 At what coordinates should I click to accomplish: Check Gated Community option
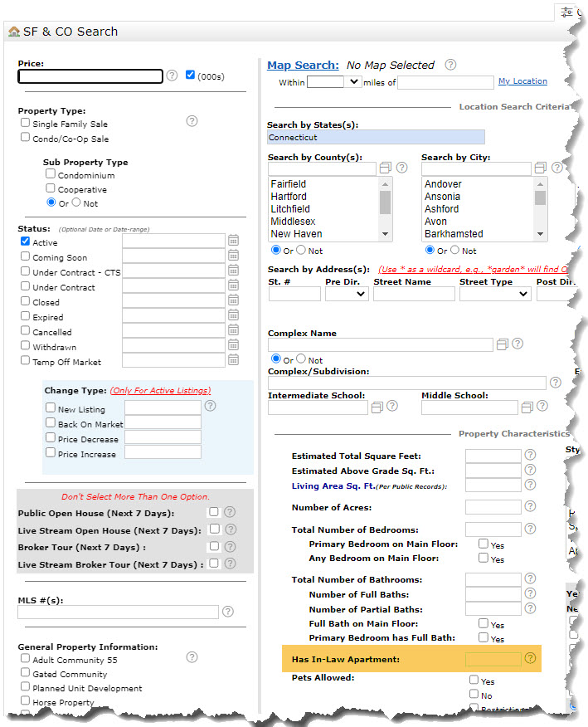point(25,672)
